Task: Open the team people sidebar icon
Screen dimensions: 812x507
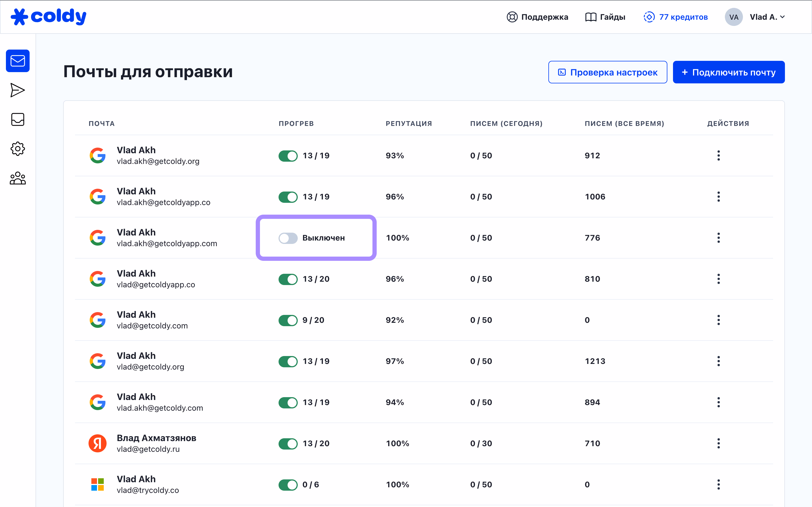Action: [x=17, y=178]
